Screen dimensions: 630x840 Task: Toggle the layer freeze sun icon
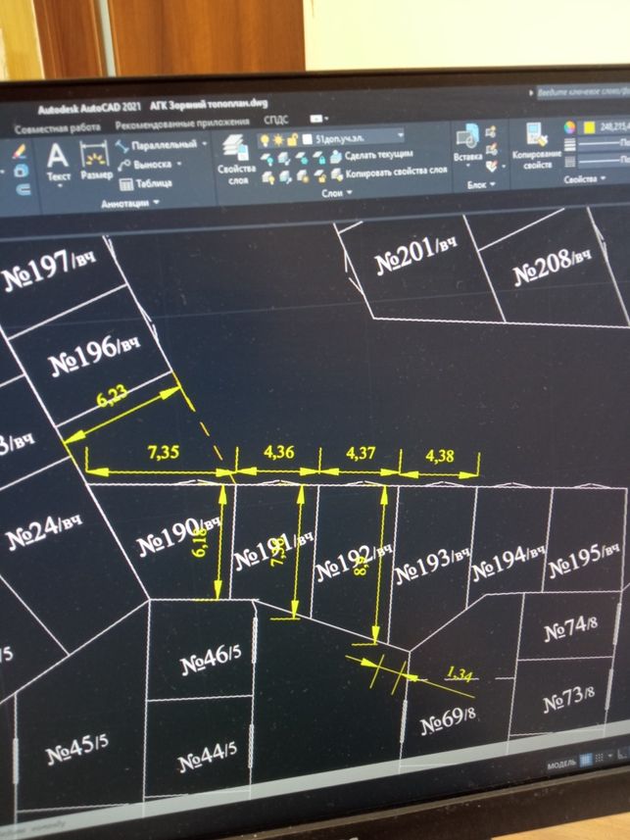click(278, 140)
